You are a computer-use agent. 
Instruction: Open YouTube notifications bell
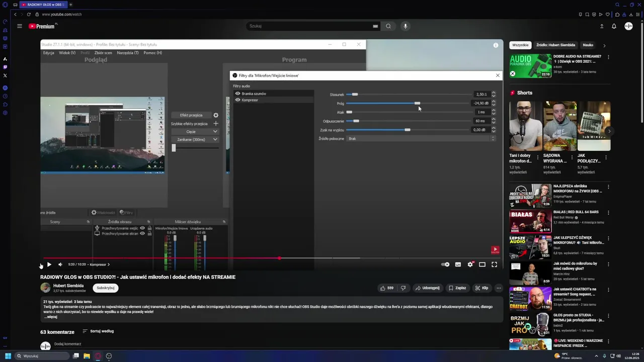pyautogui.click(x=614, y=26)
